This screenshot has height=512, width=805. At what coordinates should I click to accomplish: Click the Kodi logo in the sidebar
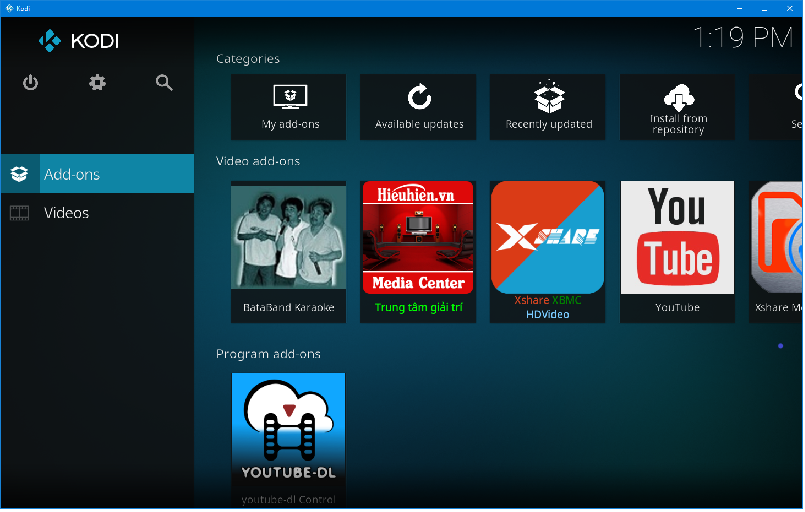point(79,41)
